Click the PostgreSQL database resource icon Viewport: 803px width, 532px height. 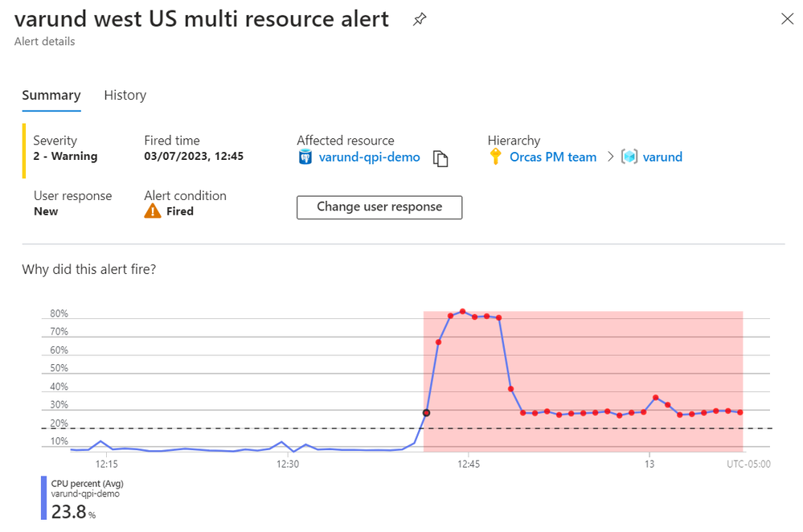pos(305,158)
